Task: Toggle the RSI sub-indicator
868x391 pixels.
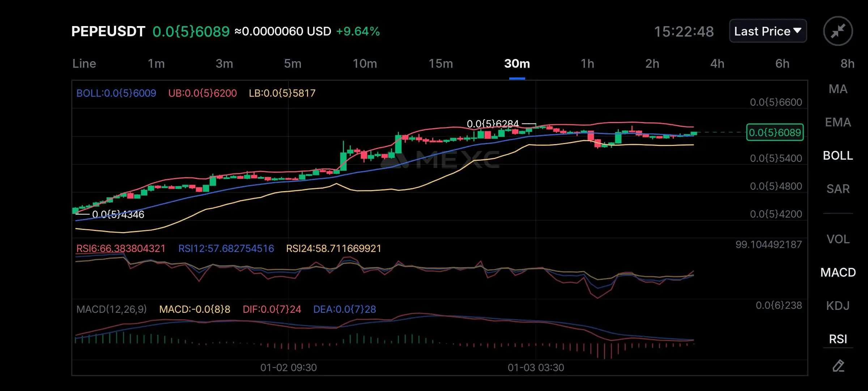Action: (x=838, y=339)
